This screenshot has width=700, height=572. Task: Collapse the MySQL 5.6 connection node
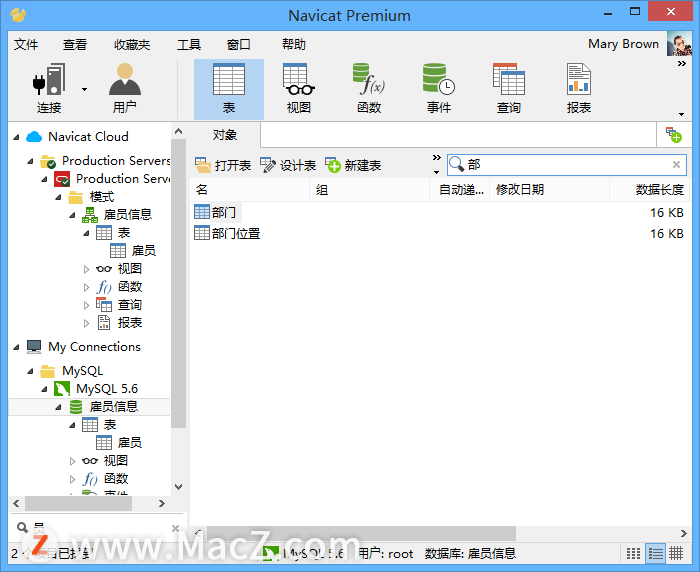(x=44, y=389)
